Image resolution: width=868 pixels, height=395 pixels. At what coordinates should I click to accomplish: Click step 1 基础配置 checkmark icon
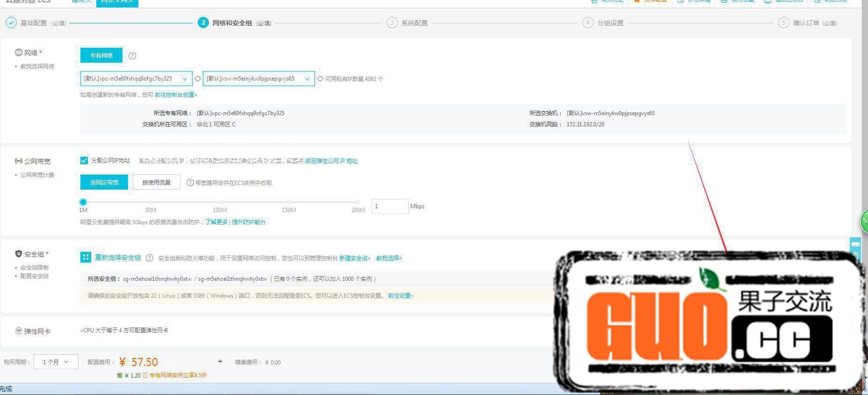pos(11,22)
